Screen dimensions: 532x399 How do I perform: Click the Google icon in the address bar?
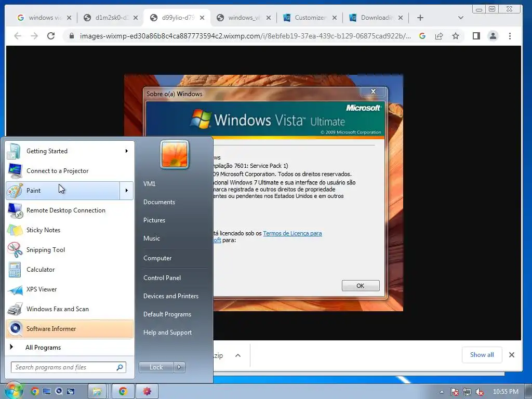pyautogui.click(x=422, y=36)
